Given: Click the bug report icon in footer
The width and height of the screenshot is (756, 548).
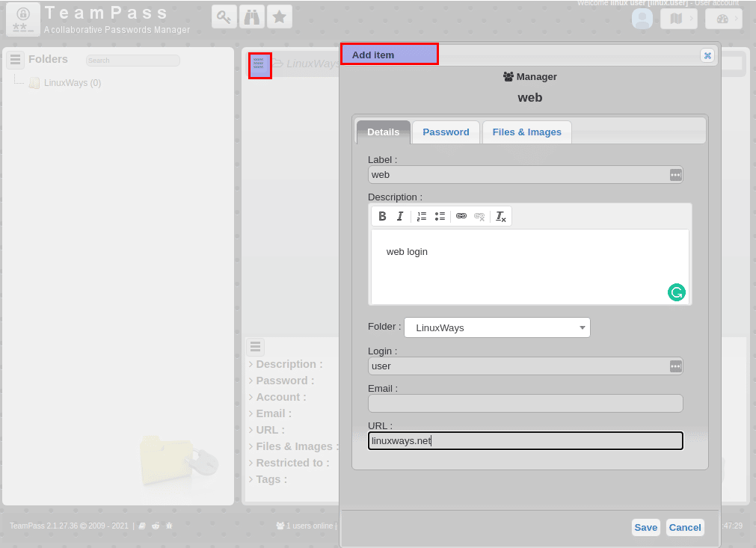Looking at the screenshot, I should tap(169, 526).
